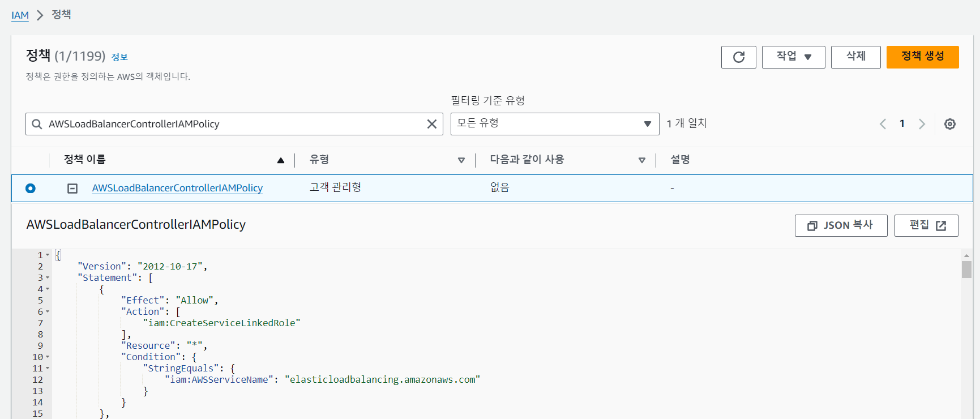Click the policy search input field
Viewport: 980px width, 419px height.
(x=234, y=124)
